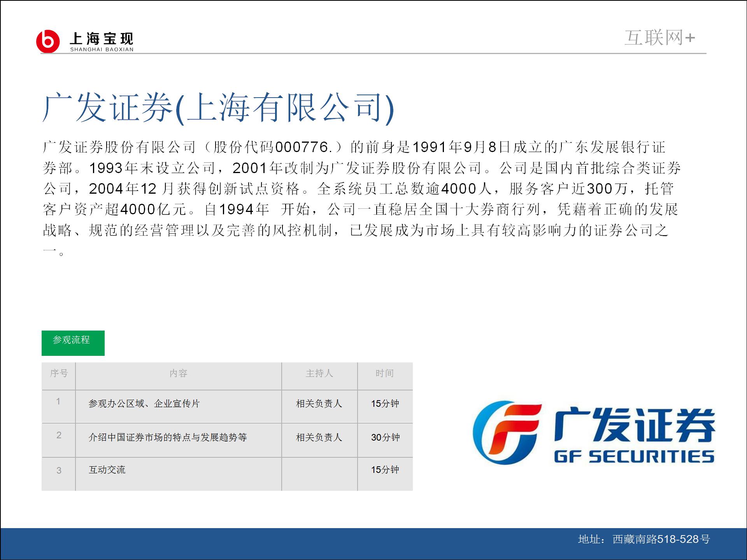This screenshot has height=560, width=747.
Task: Click the stock code 000776 in paragraph
Action: click(x=302, y=147)
